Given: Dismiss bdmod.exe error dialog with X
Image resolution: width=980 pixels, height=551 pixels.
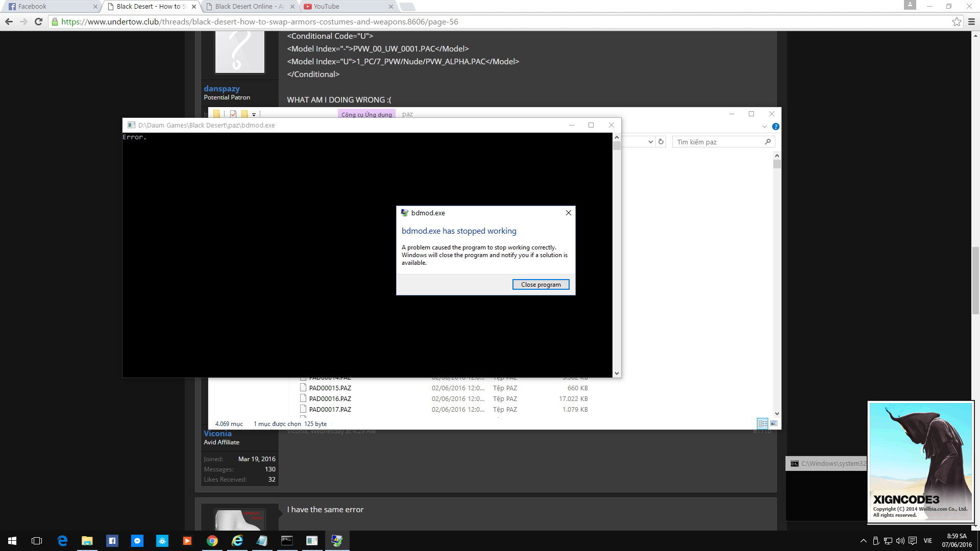Looking at the screenshot, I should (568, 213).
